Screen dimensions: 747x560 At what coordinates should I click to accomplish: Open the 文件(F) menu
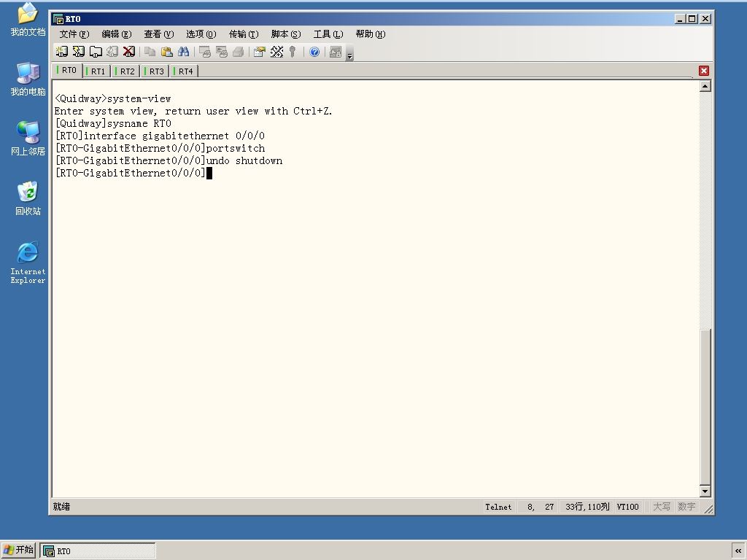click(x=74, y=34)
